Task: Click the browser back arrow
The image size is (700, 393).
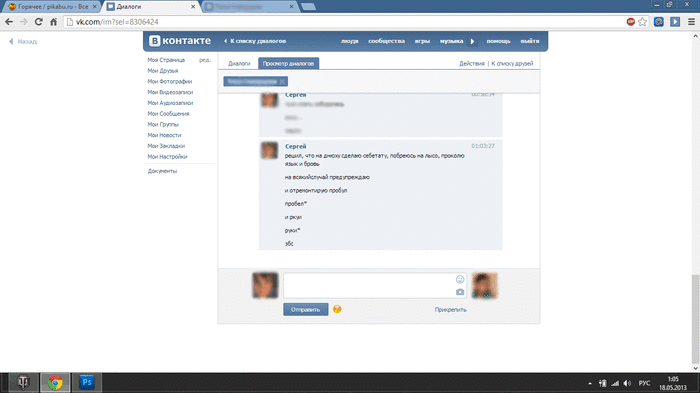Action: pos(9,21)
